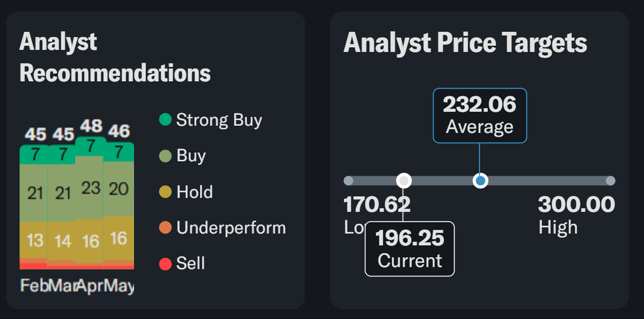Click the Apr bar total of 48
This screenshot has width=644, height=319.
(x=91, y=126)
